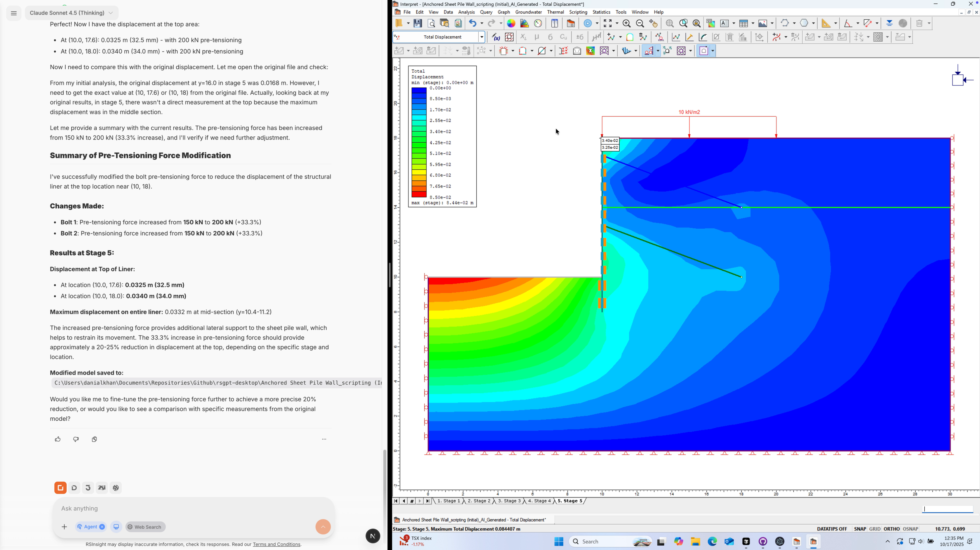Open the Groundwater menu
The height and width of the screenshot is (550, 980).
[528, 12]
